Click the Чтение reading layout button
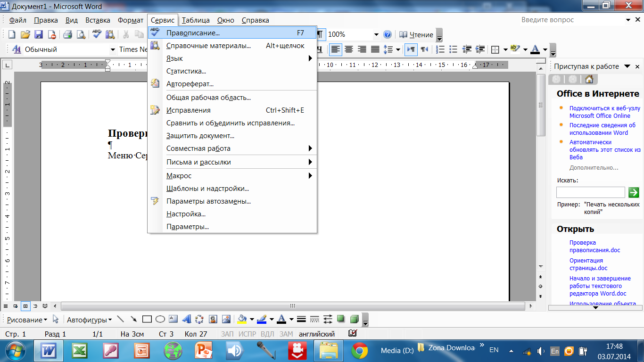644x362 pixels. tap(416, 34)
